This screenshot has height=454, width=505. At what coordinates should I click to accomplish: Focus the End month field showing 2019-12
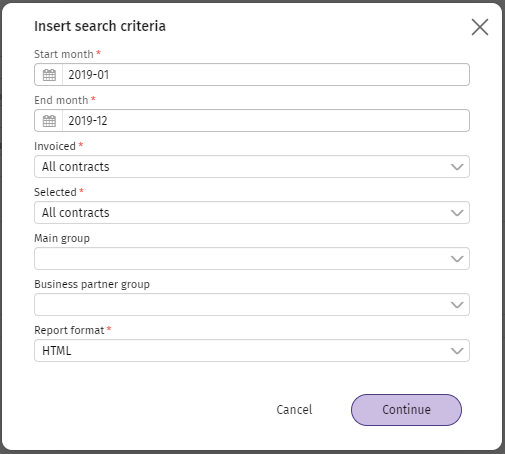coord(266,121)
